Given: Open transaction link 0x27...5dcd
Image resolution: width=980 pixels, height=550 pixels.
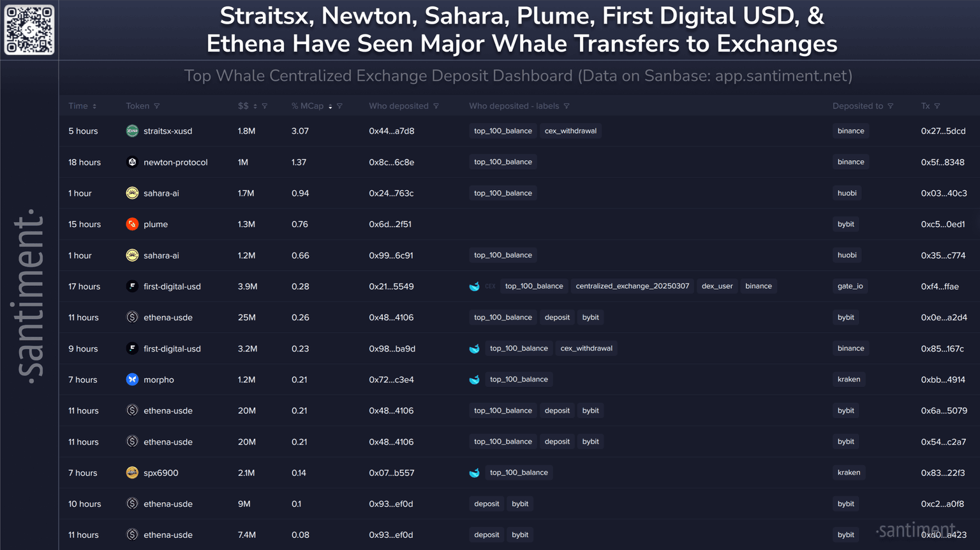Looking at the screenshot, I should [943, 131].
